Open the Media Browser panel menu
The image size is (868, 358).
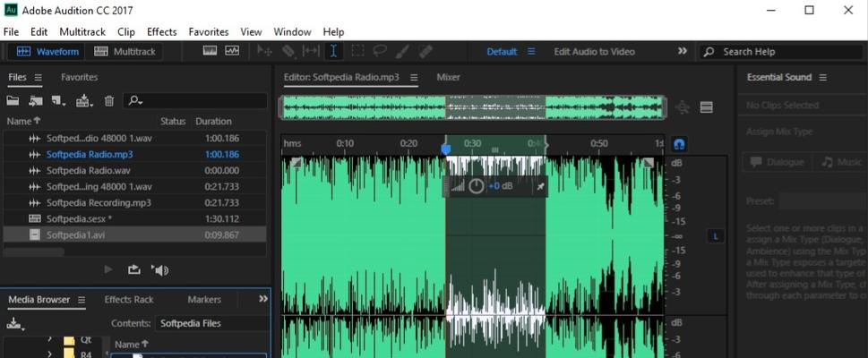click(x=82, y=300)
